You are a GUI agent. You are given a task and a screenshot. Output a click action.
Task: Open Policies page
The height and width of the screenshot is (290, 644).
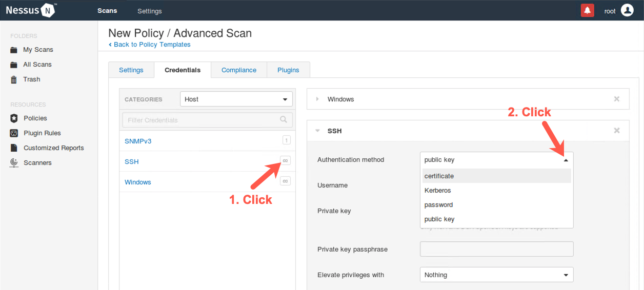click(x=35, y=118)
